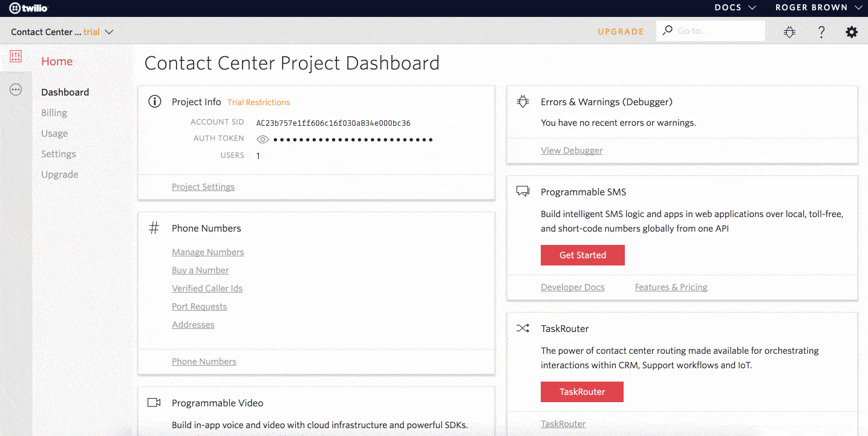
Task: Select Dashboard in the sidebar
Action: (x=65, y=92)
